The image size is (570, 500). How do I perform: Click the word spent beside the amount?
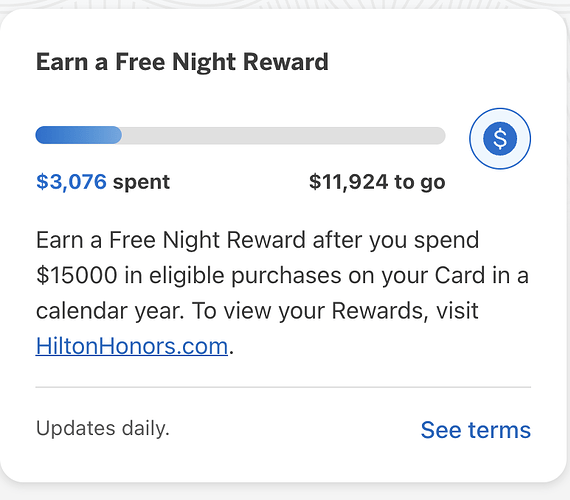point(141,182)
